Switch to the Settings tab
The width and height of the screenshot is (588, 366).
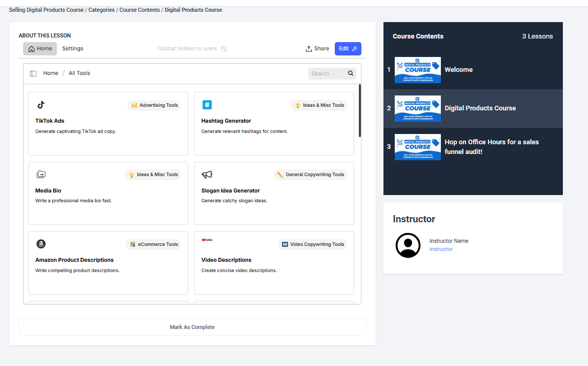[x=73, y=49]
